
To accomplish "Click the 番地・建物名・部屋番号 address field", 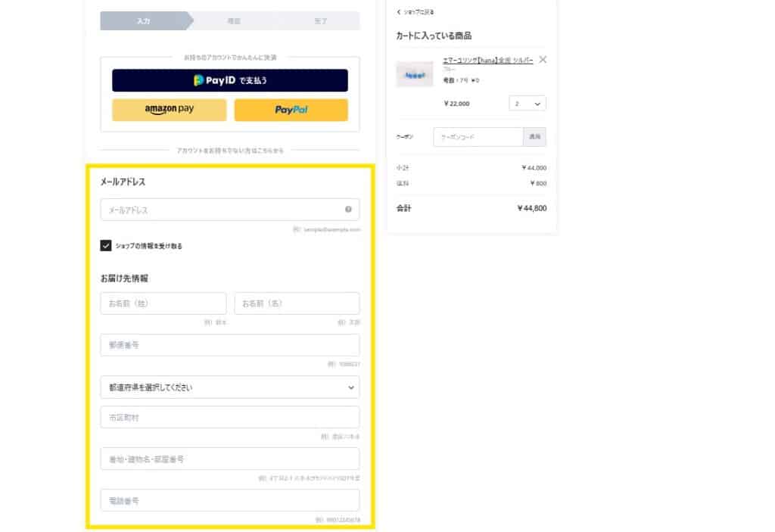I will 230,459.
